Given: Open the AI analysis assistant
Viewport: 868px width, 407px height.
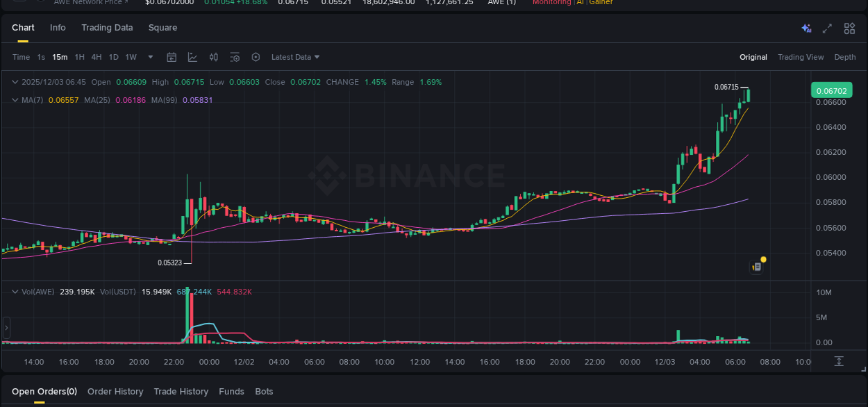Looking at the screenshot, I should coord(806,28).
